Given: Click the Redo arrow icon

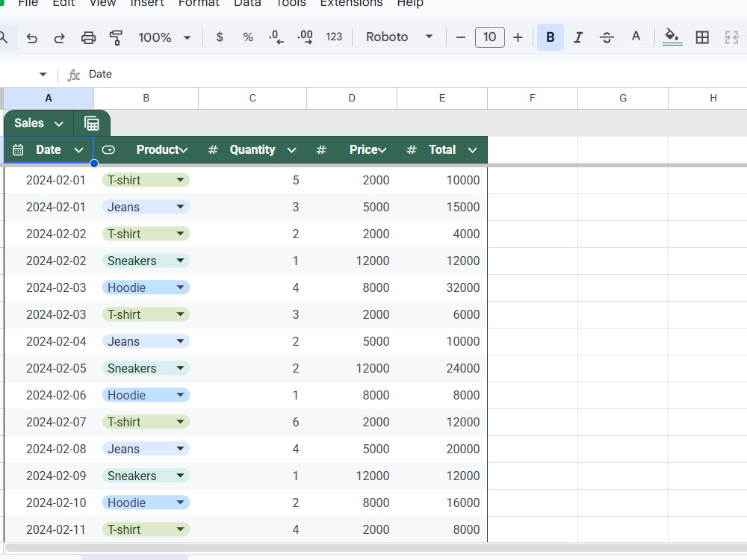Looking at the screenshot, I should coord(59,37).
